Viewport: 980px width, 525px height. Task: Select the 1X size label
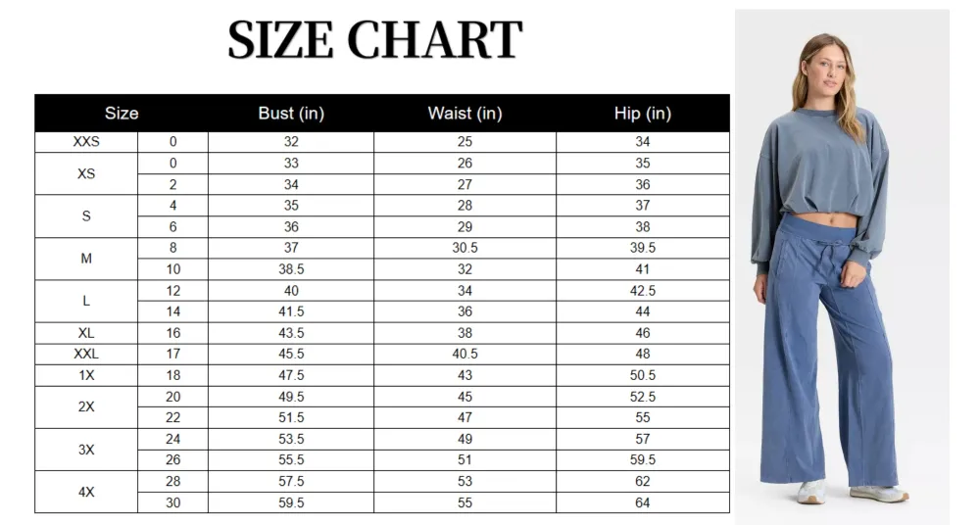pyautogui.click(x=86, y=375)
